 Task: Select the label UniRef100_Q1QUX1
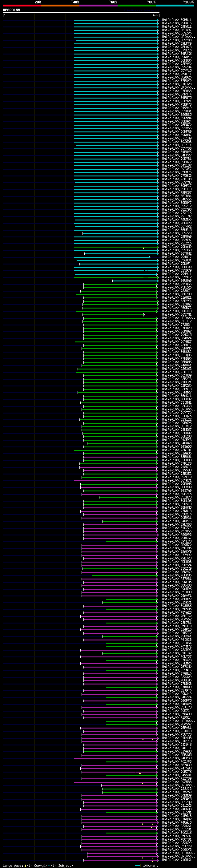click(x=176, y=860)
